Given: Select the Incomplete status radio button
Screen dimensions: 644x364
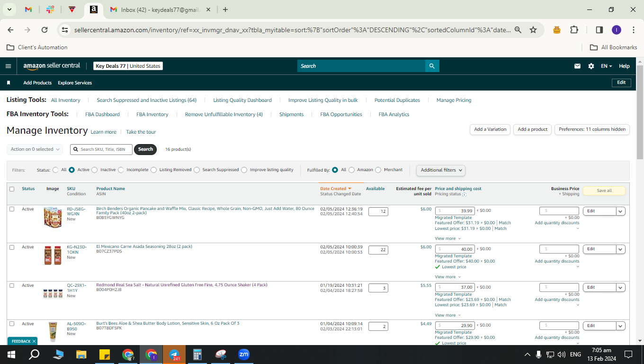Looking at the screenshot, I should pos(121,170).
